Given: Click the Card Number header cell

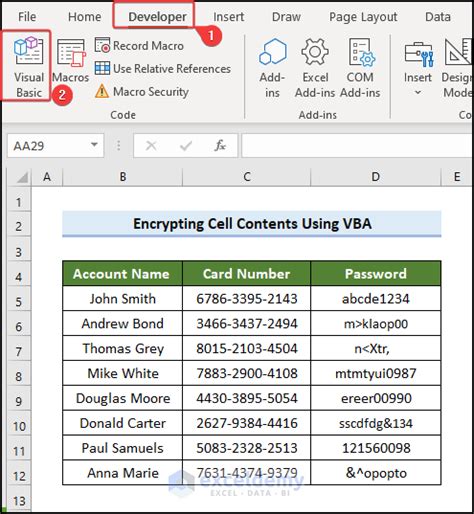Looking at the screenshot, I should (247, 274).
